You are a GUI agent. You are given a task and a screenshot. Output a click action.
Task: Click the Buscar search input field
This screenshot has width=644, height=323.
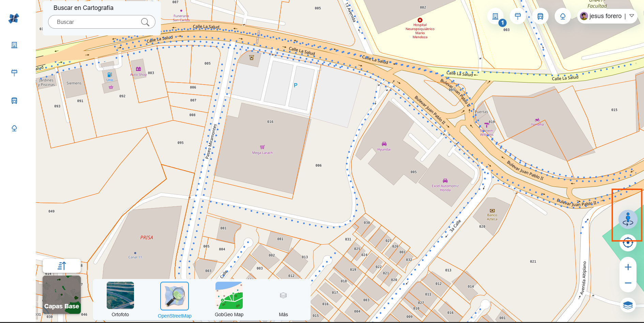click(x=97, y=22)
